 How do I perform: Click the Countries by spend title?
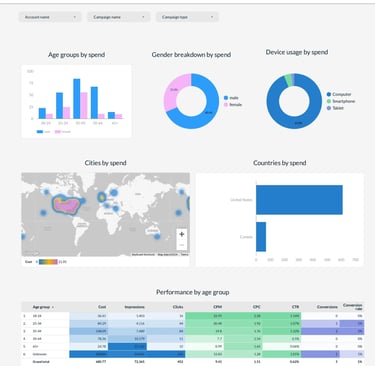point(279,163)
